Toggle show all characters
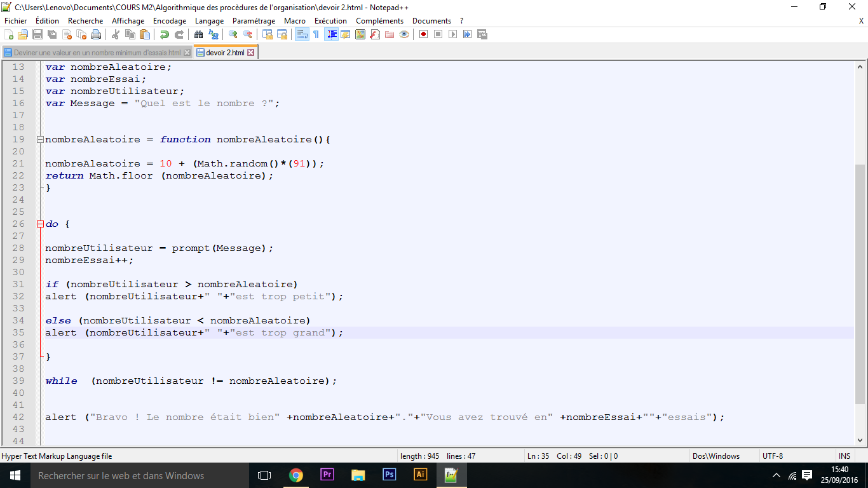 (x=316, y=34)
